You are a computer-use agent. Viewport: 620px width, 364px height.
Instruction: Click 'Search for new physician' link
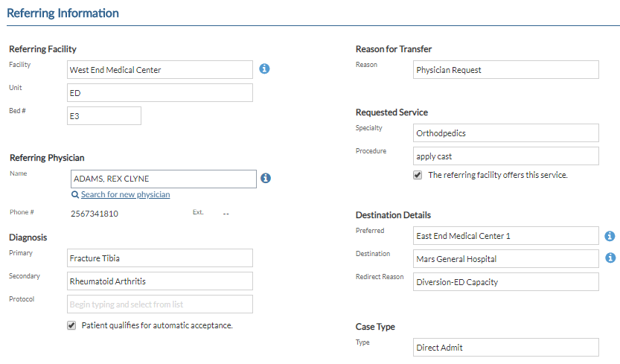point(125,195)
